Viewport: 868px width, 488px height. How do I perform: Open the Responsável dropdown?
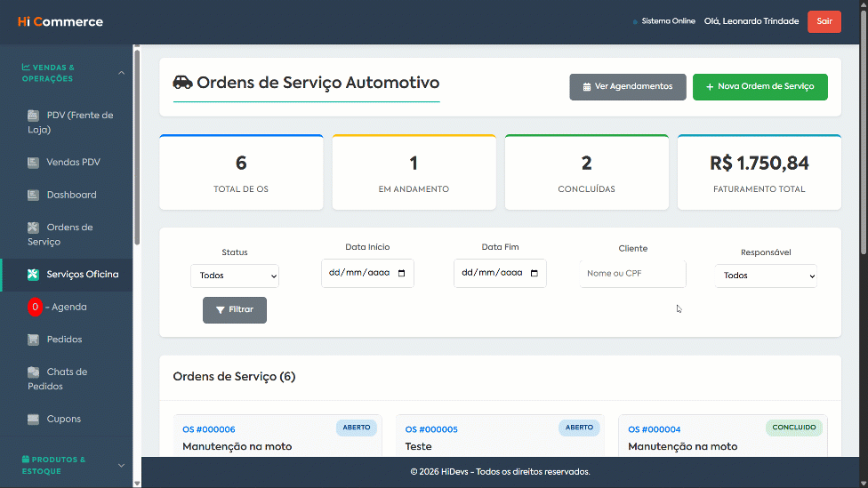pyautogui.click(x=766, y=276)
